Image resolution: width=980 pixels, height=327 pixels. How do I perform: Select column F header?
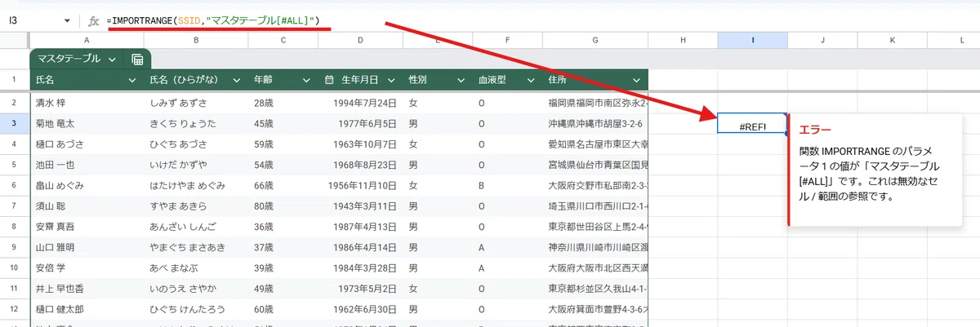[x=507, y=40]
